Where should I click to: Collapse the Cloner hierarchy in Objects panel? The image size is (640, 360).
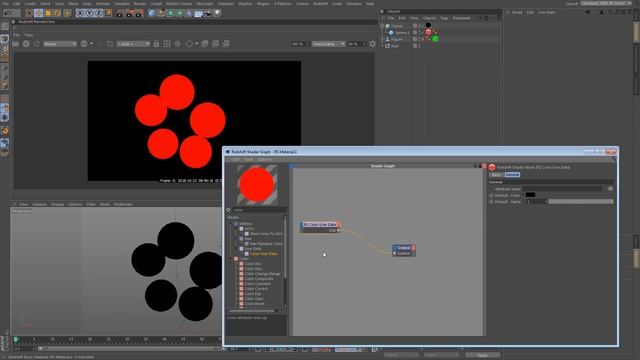[x=382, y=26]
